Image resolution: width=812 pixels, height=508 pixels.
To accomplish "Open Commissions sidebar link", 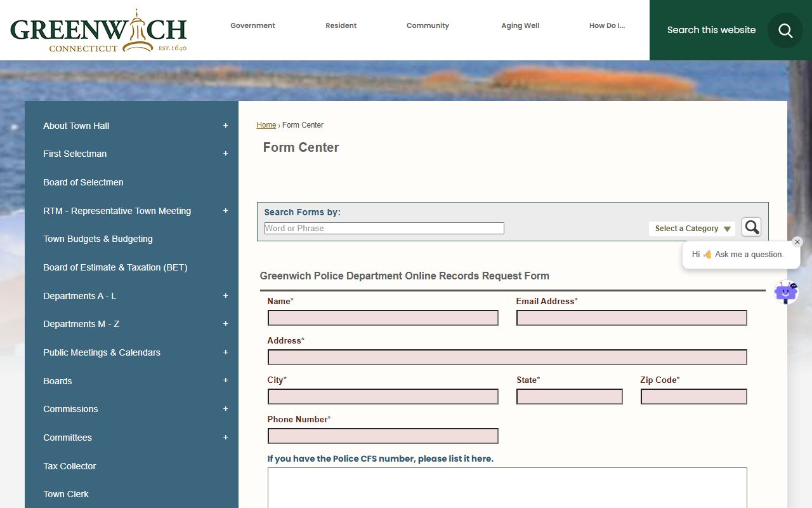I will coord(70,409).
